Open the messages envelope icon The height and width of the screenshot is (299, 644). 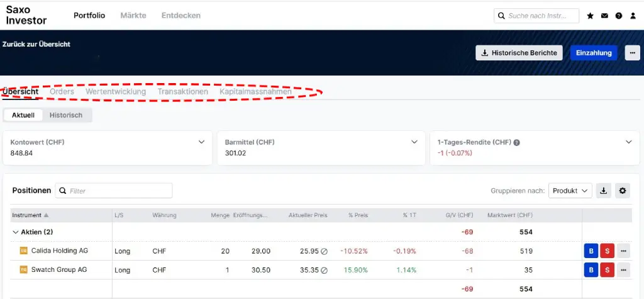coord(604,16)
